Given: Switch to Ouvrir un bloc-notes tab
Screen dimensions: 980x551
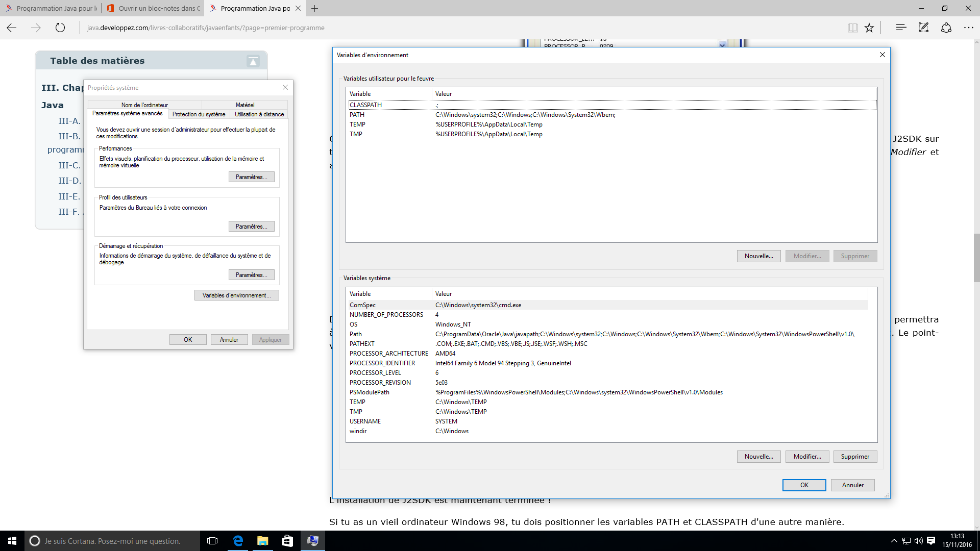Looking at the screenshot, I should [153, 8].
